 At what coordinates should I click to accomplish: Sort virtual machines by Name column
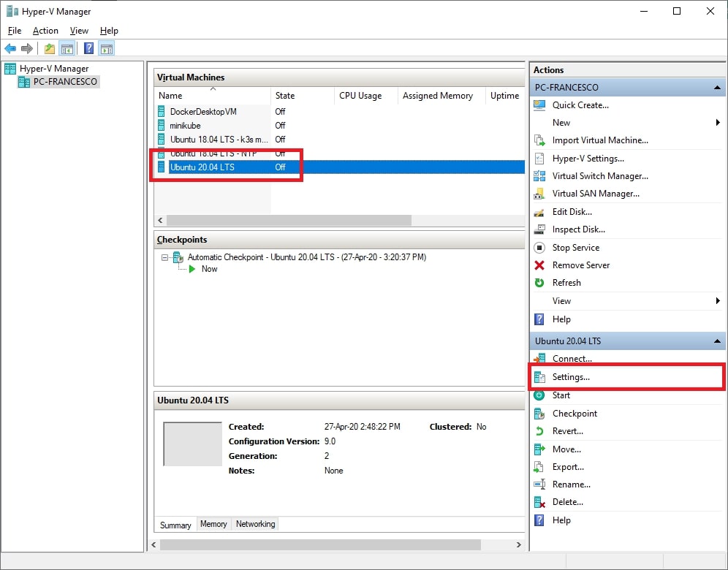(213, 96)
